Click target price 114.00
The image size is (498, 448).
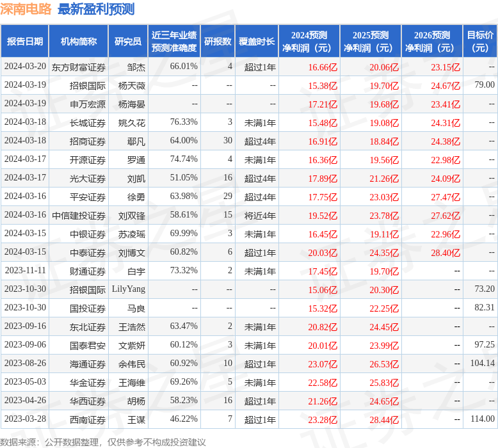pos(483,419)
